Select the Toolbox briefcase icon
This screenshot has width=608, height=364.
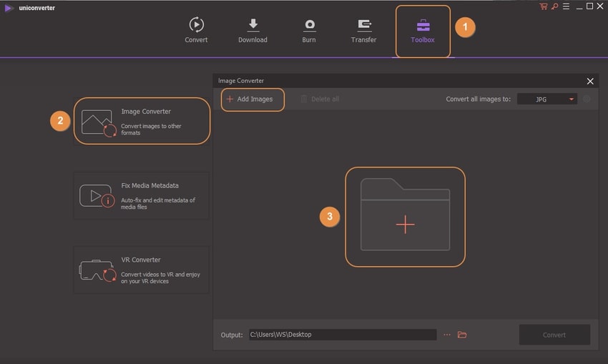click(x=423, y=26)
